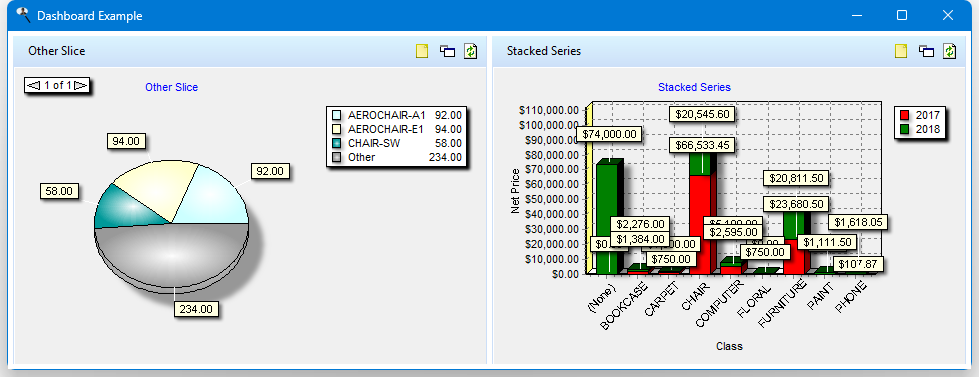The image size is (979, 377).
Task: Click the AEROCHAIR-E1 legend color box
Action: click(337, 129)
